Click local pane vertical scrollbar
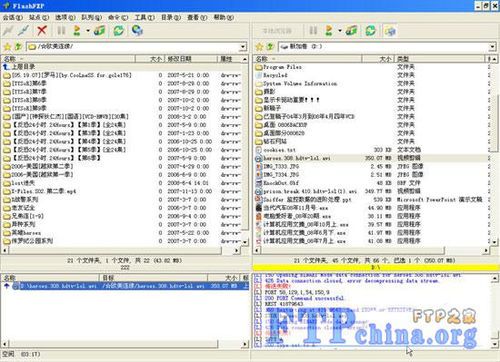 [494, 150]
